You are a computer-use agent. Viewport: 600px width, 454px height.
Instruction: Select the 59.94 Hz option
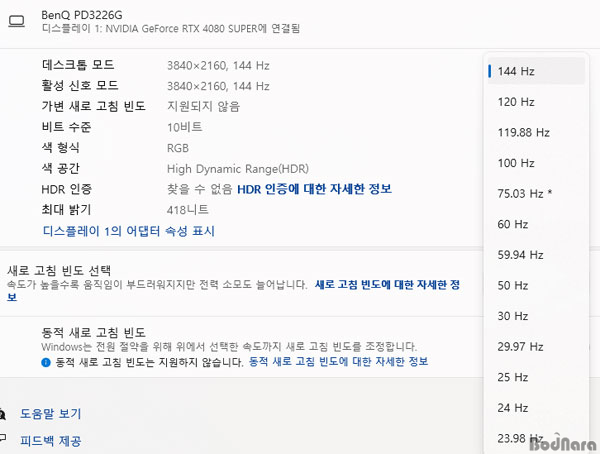[x=536, y=255]
